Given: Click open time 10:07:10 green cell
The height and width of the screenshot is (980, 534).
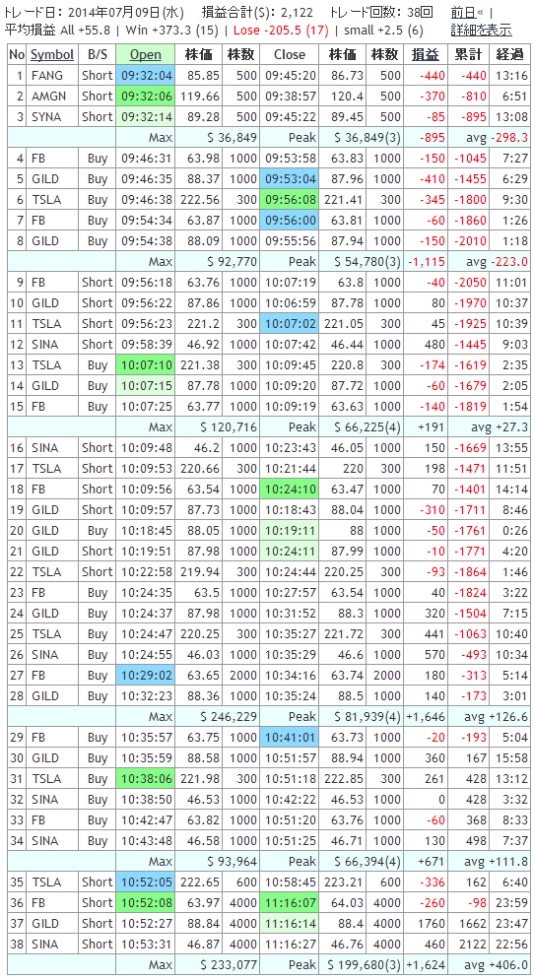Looking at the screenshot, I should tap(145, 364).
